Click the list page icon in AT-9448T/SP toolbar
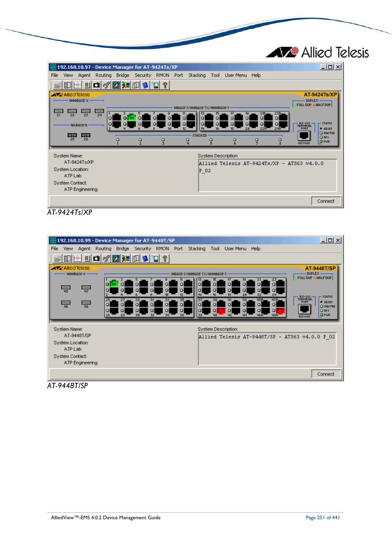The width and height of the screenshot is (392, 555). 87,258
